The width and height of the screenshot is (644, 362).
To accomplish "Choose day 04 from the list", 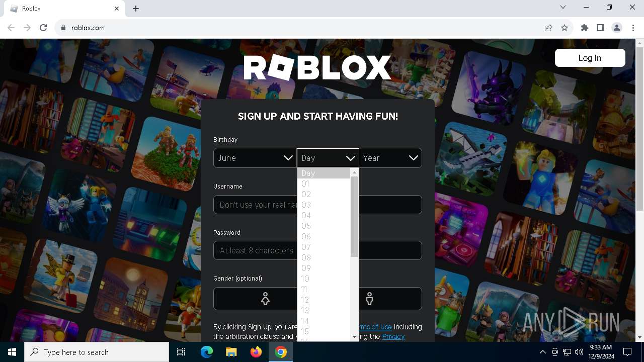I will pyautogui.click(x=324, y=215).
